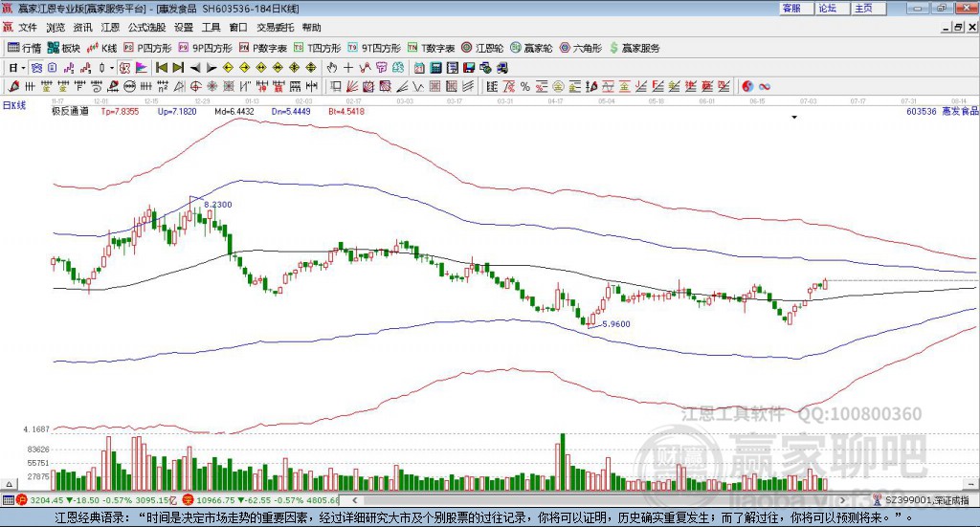Switch to the K线 chart view
Image resolution: width=980 pixels, height=527 pixels.
click(x=101, y=48)
